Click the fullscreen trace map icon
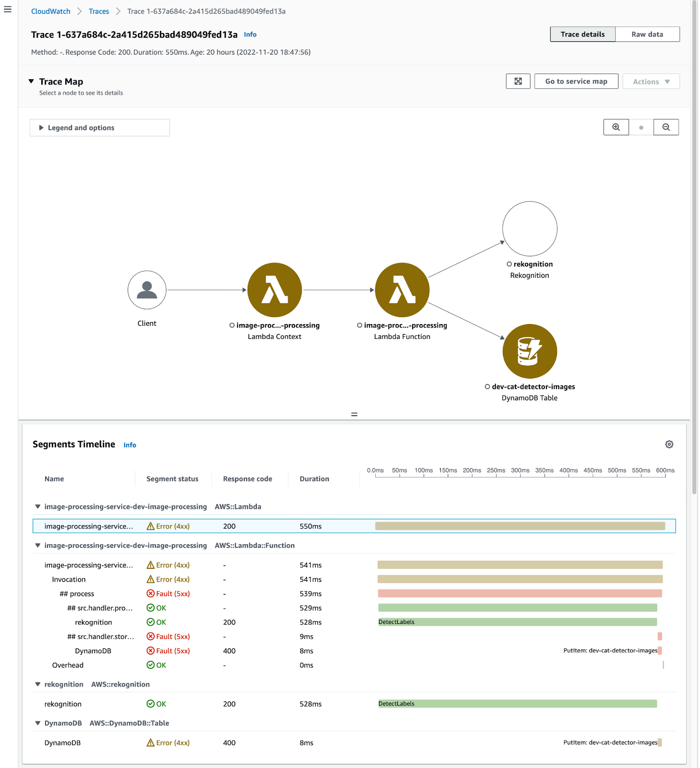700x768 pixels. (x=518, y=81)
